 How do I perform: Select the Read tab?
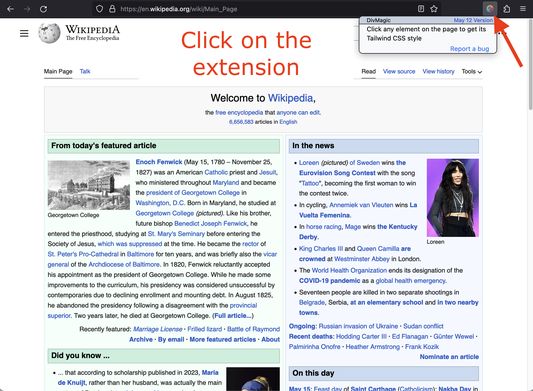click(368, 71)
